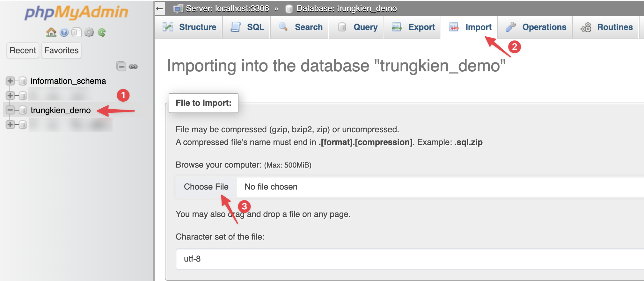Click the 'Browse your computer:' label
The width and height of the screenshot is (644, 281).
(x=219, y=165)
